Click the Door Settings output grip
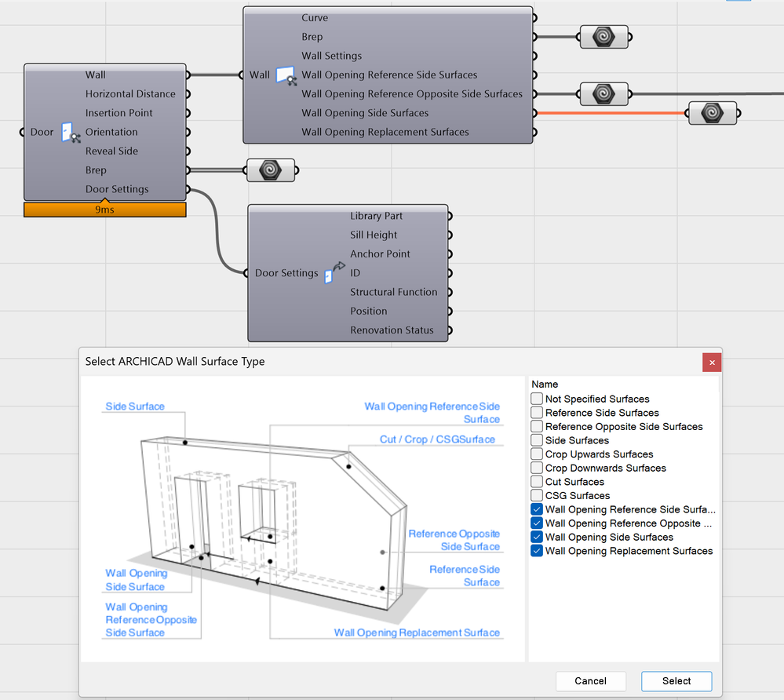Image resolution: width=784 pixels, height=700 pixels. tap(188, 189)
